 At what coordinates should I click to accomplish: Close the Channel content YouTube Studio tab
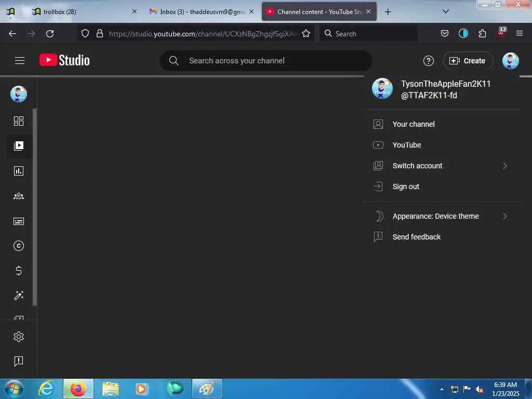[368, 12]
